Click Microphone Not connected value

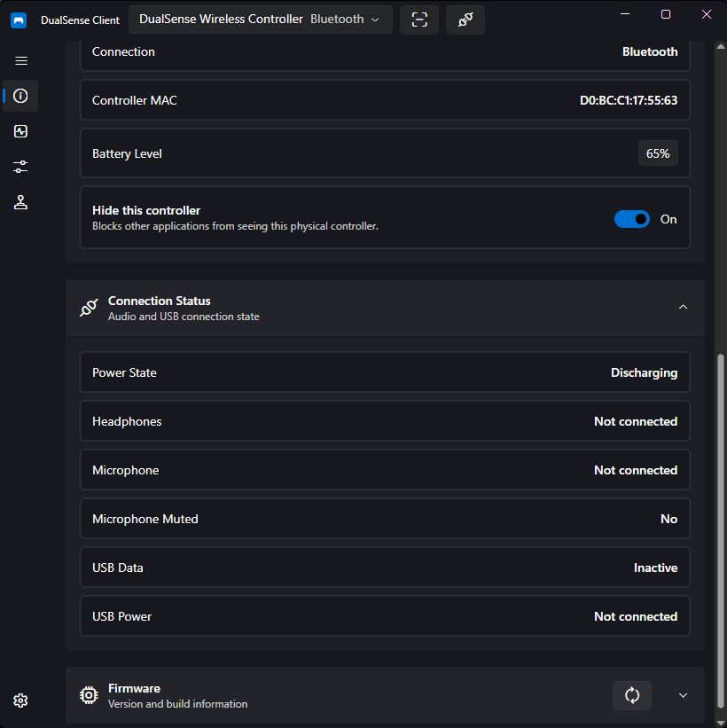(x=636, y=470)
